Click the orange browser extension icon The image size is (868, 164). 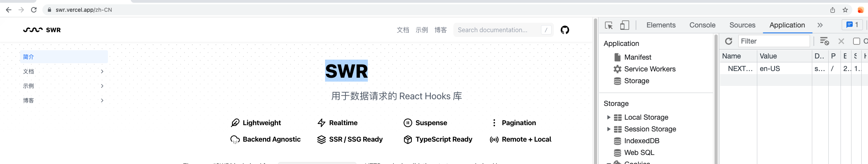861,10
